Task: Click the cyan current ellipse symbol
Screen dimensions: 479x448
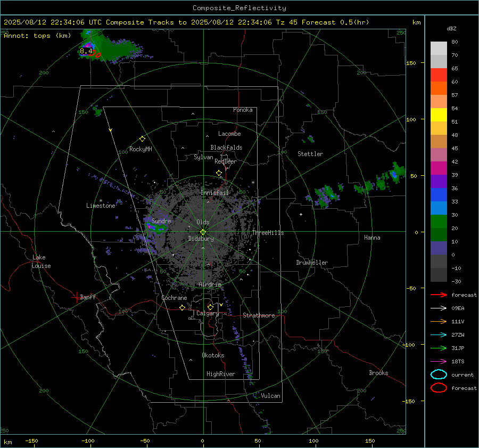Action: click(439, 374)
